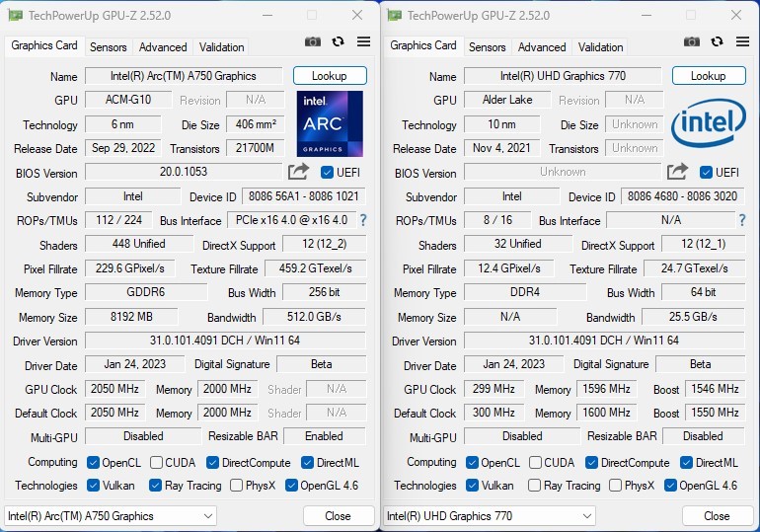Click Bus Interface question mark in right window
The image size is (760, 532).
click(x=742, y=220)
